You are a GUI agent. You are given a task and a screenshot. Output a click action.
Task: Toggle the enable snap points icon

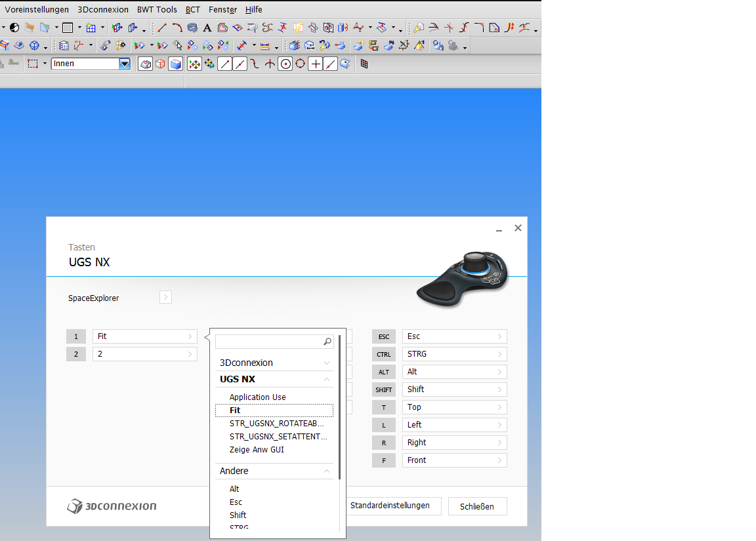coord(194,64)
